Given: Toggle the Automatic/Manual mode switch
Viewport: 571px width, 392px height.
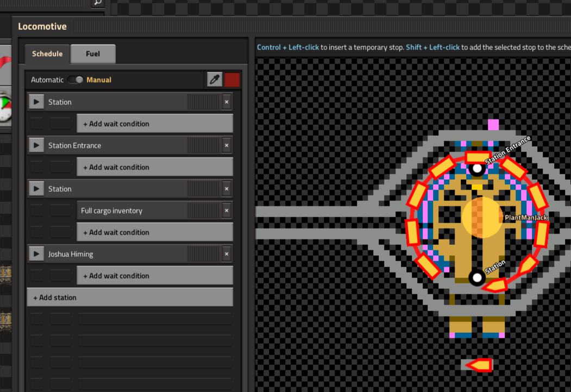Looking at the screenshot, I should point(76,80).
